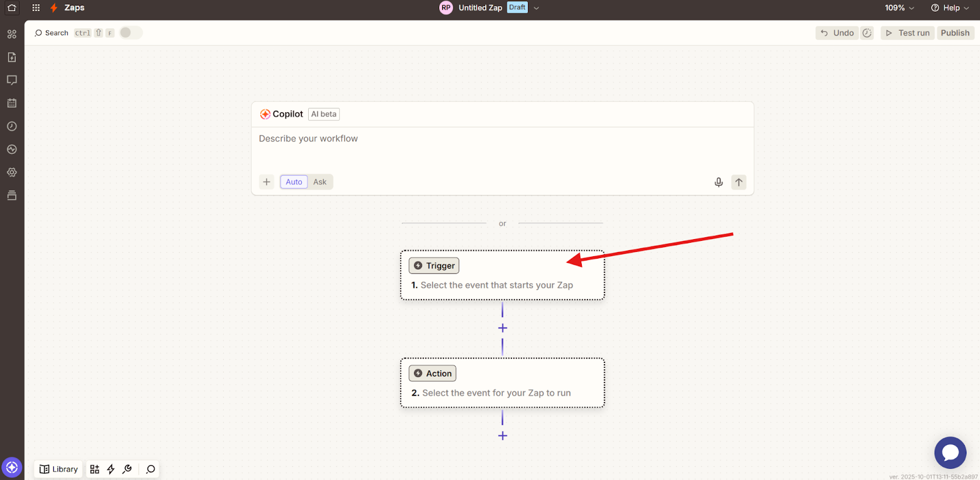Add a step between Trigger and Action
Image resolution: width=980 pixels, height=480 pixels.
pyautogui.click(x=502, y=328)
